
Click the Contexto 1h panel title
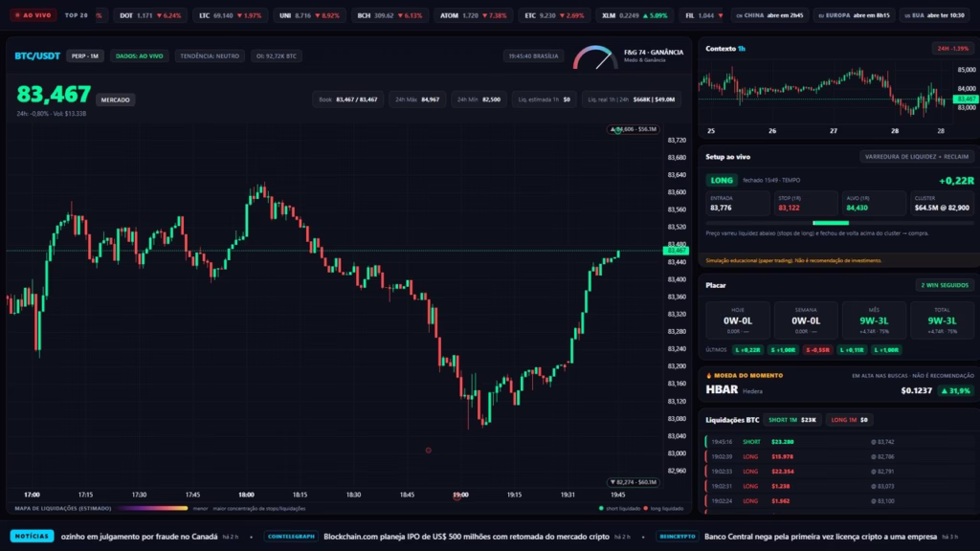(725, 48)
